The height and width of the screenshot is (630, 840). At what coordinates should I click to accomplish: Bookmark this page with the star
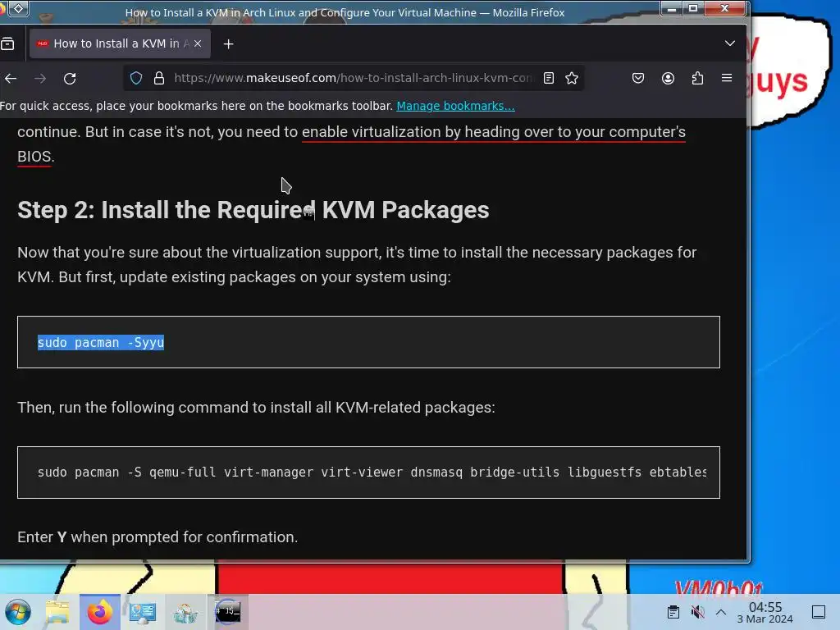point(572,78)
